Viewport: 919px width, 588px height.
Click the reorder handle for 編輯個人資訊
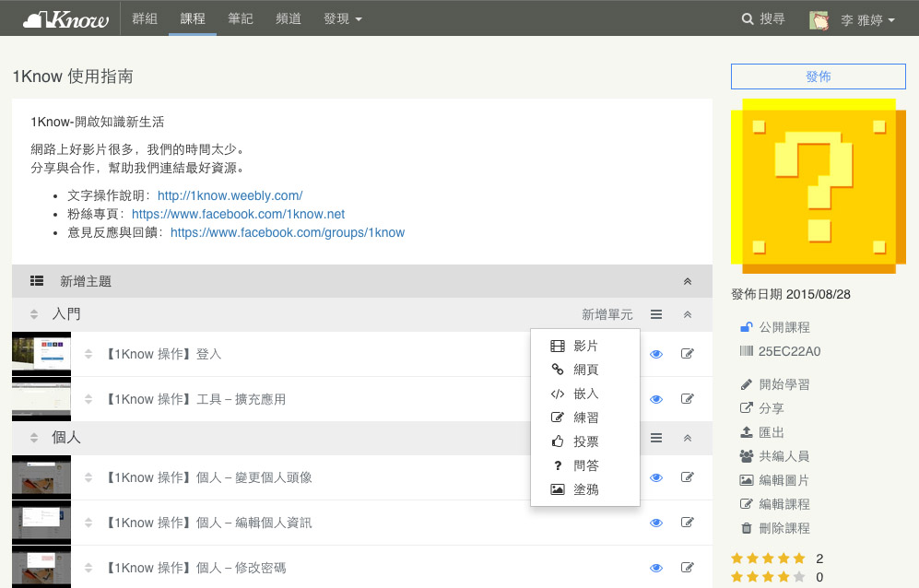(88, 523)
